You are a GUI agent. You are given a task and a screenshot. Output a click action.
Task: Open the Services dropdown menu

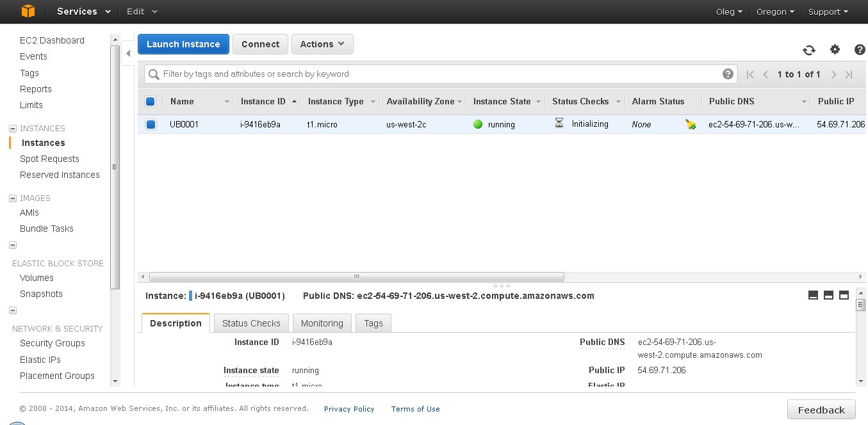(x=83, y=12)
